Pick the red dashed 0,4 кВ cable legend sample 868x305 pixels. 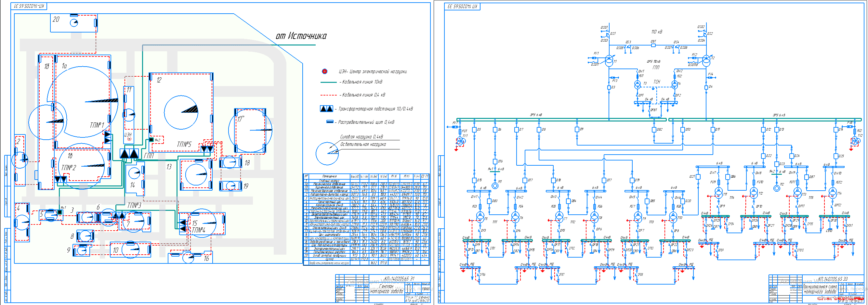(x=328, y=95)
